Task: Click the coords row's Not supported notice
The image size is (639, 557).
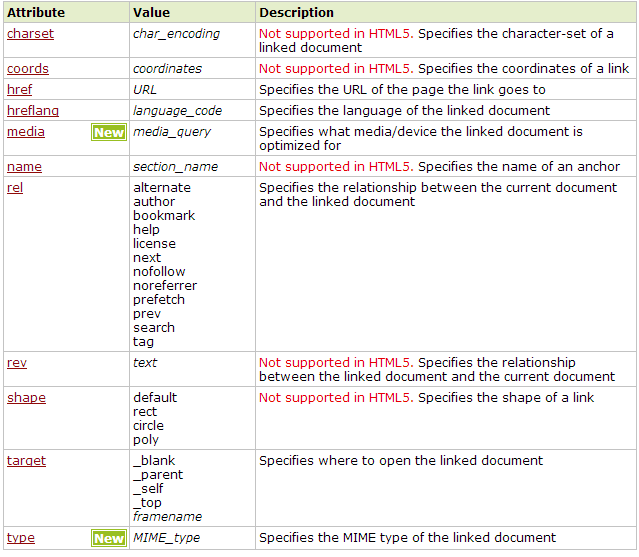Action: (x=336, y=68)
